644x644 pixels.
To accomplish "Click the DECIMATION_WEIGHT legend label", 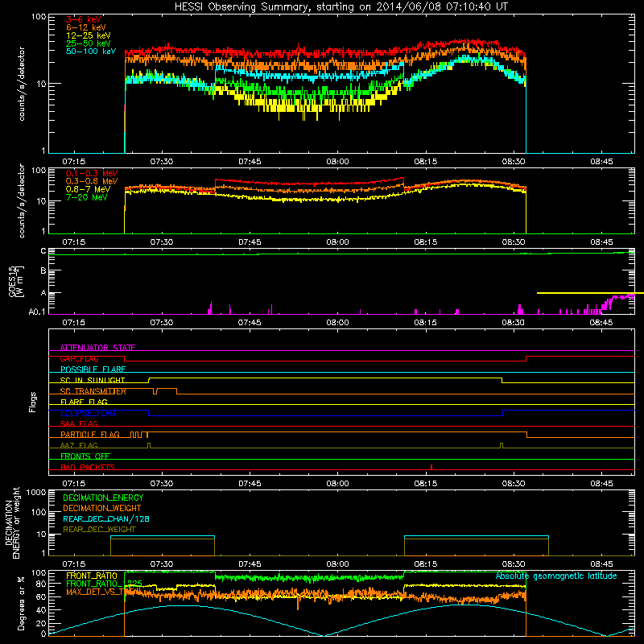I will coord(102,508).
